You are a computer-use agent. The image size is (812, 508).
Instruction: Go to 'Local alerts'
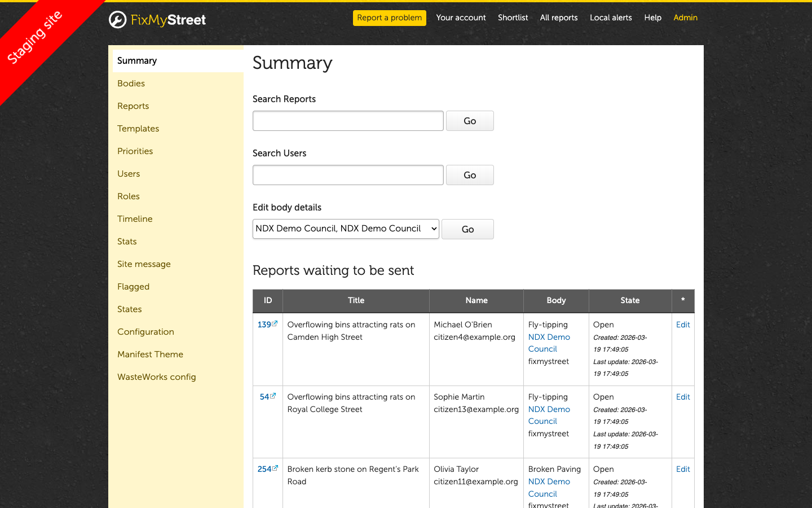click(x=611, y=17)
